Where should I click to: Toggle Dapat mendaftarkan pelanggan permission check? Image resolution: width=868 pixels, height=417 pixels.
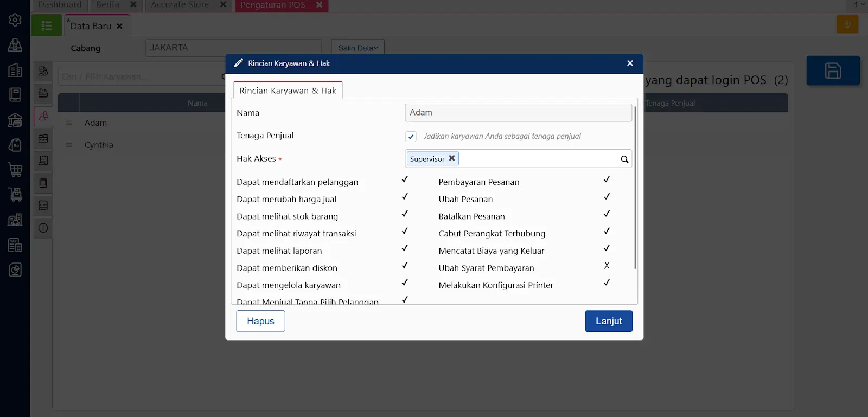[x=405, y=179]
